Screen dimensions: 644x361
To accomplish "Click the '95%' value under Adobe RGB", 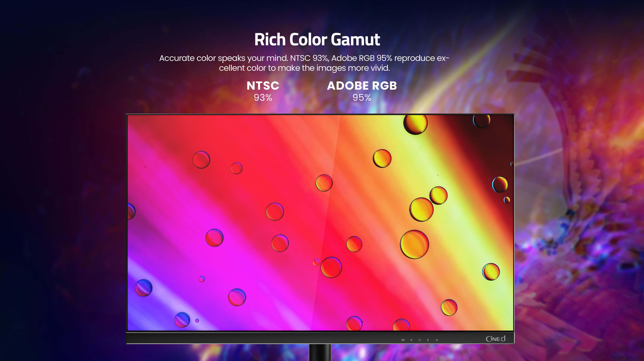I will (362, 98).
